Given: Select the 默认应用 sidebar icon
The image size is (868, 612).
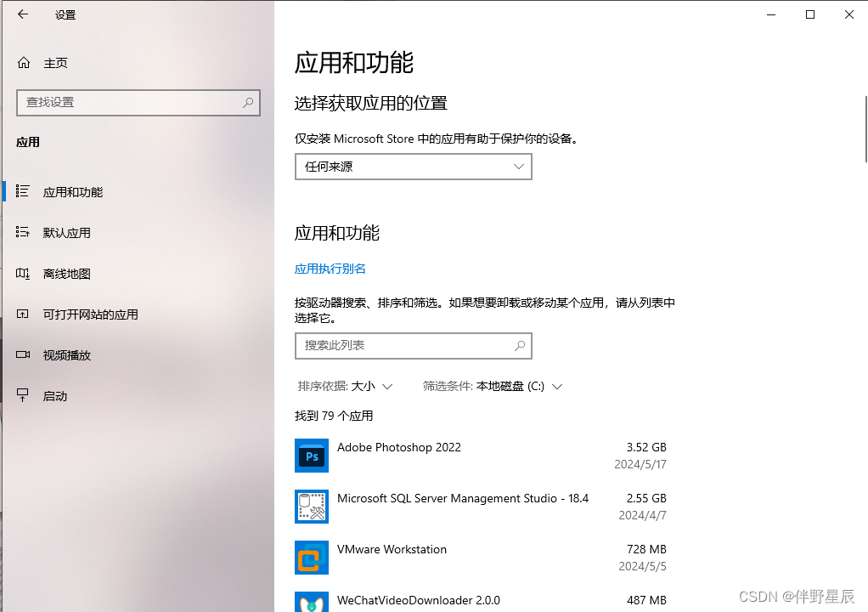Looking at the screenshot, I should (x=22, y=232).
